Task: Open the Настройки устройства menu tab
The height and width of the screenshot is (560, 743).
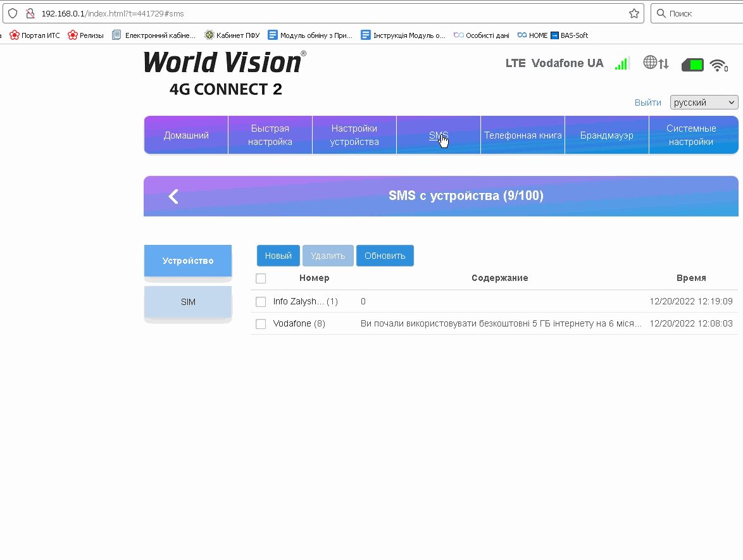Action: tap(354, 135)
